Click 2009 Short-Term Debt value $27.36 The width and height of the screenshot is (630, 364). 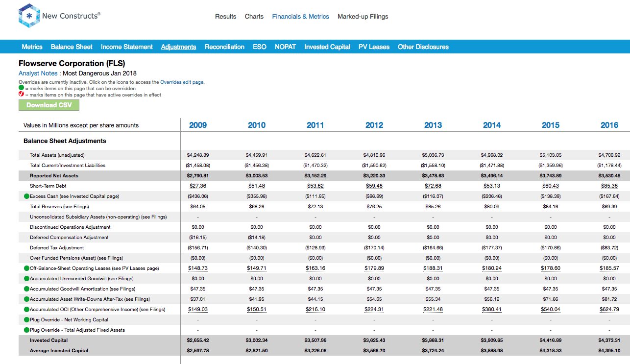[198, 186]
